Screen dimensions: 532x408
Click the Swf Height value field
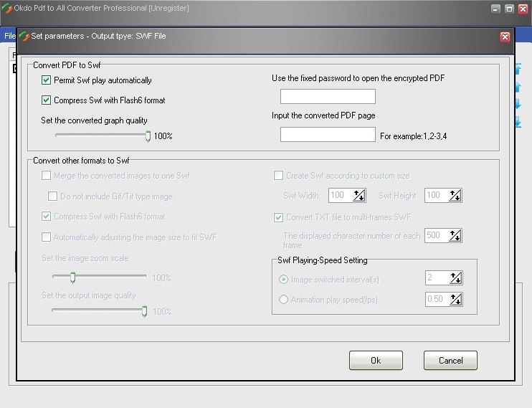pyautogui.click(x=437, y=195)
